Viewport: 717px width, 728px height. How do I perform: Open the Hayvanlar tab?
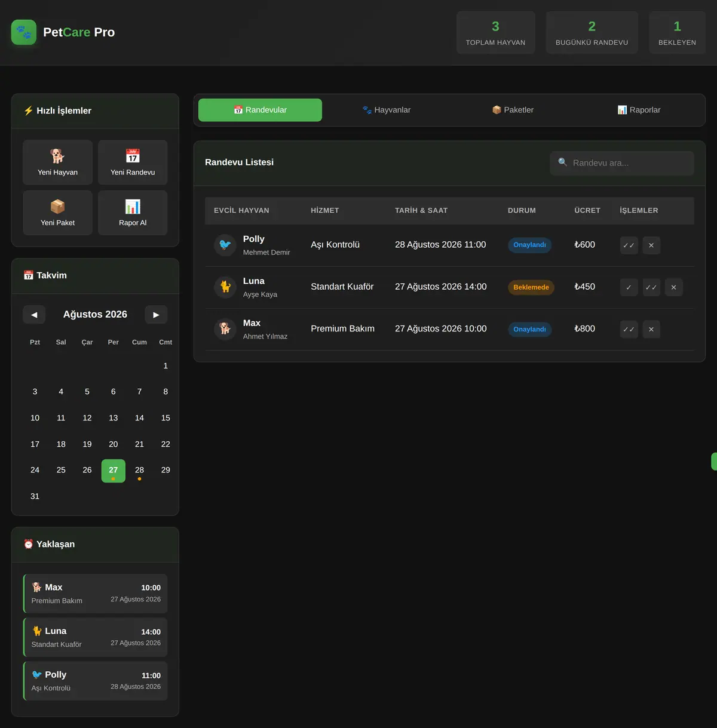(387, 110)
